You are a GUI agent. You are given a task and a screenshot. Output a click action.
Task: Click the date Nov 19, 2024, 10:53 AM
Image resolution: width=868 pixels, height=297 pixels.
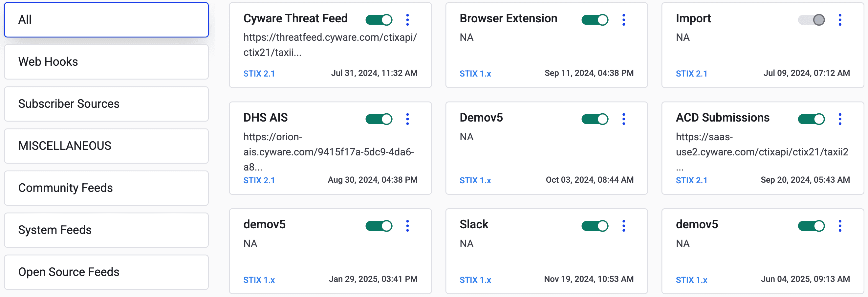tap(589, 279)
